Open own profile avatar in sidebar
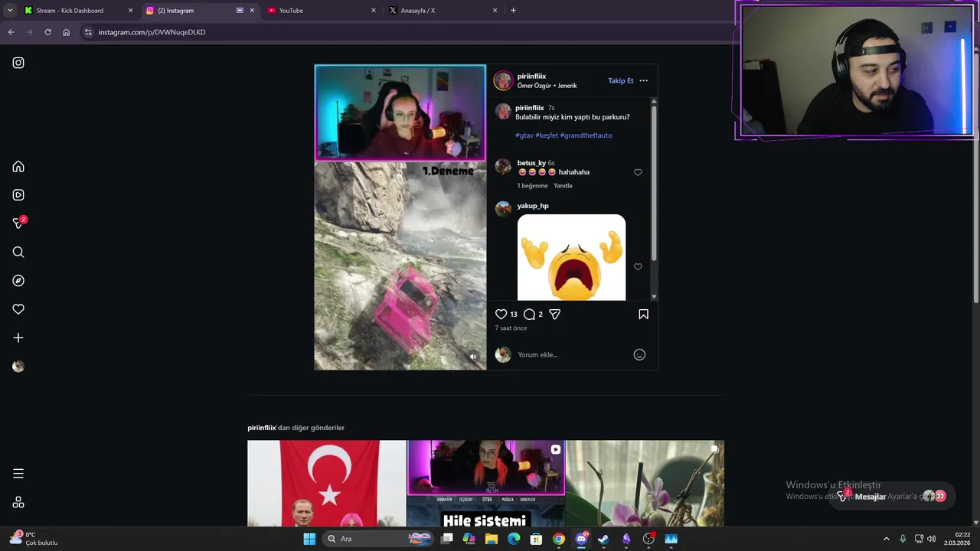The image size is (980, 551). 18,367
